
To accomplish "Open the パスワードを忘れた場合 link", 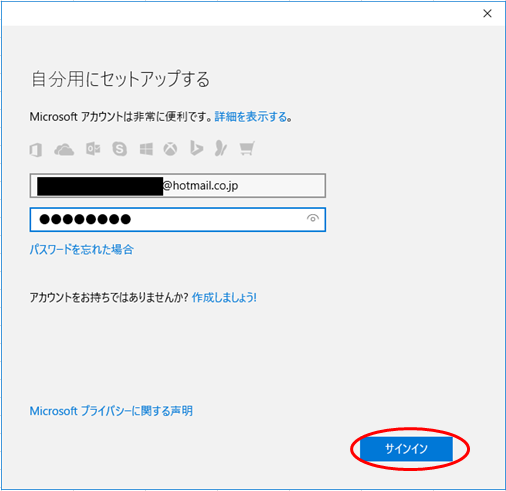I will click(82, 249).
